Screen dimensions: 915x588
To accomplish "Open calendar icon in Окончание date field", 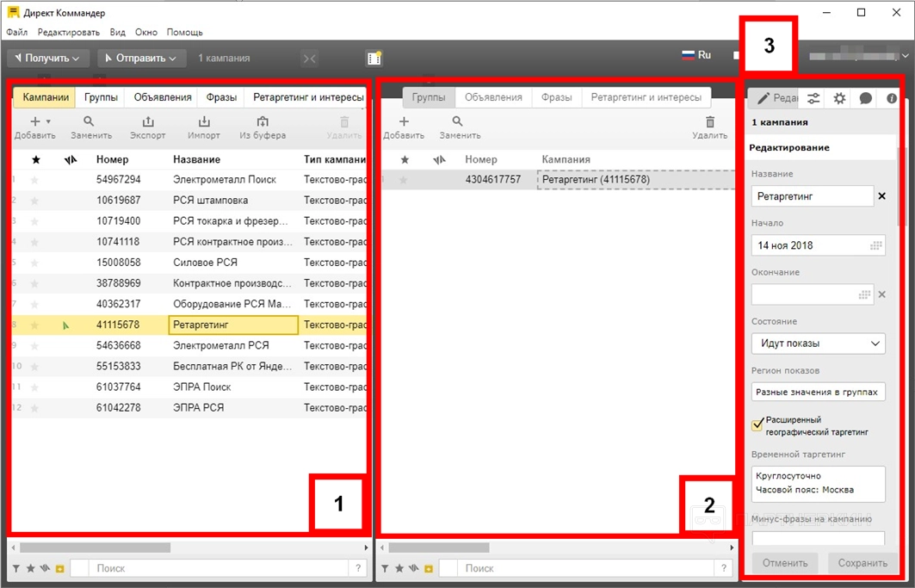I will click(864, 295).
